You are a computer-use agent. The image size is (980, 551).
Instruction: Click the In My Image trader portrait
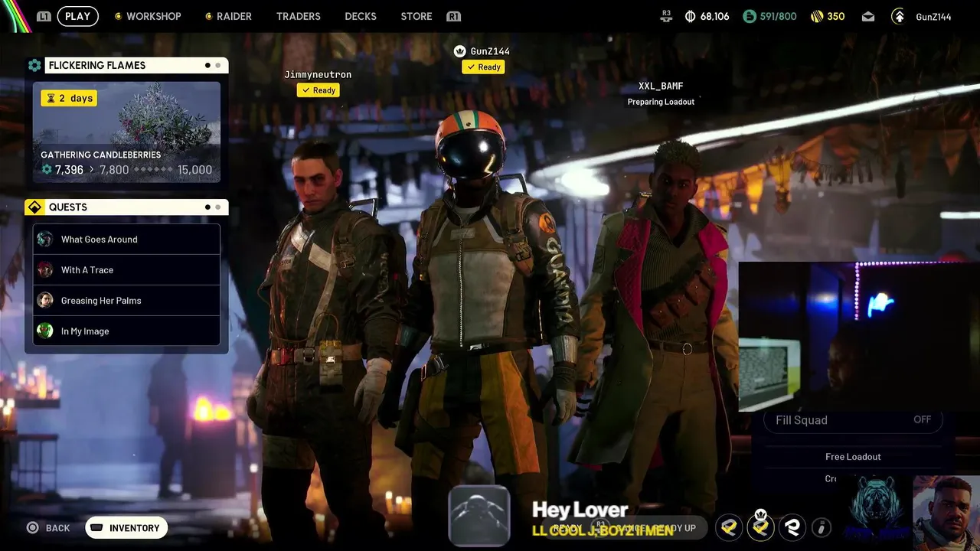click(45, 331)
